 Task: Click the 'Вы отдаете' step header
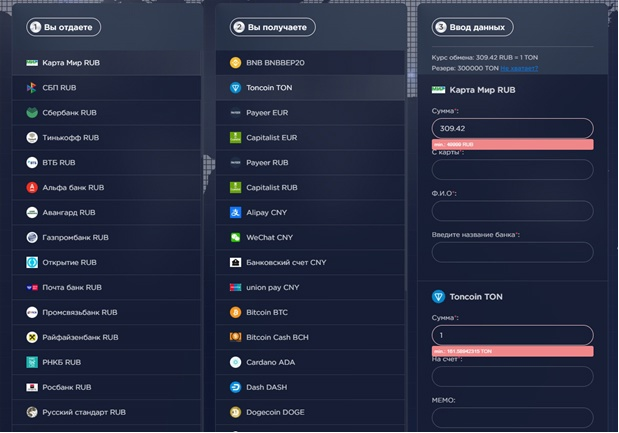pos(64,27)
